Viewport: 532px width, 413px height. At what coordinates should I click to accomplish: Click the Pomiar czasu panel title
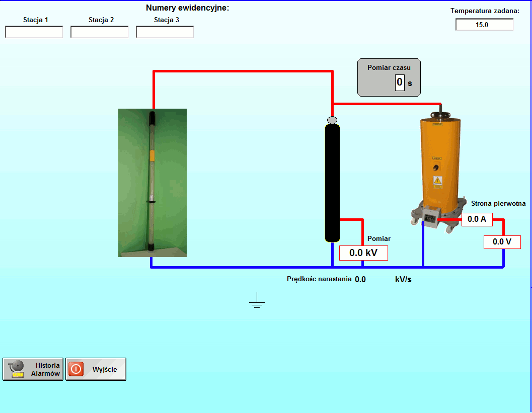point(389,67)
